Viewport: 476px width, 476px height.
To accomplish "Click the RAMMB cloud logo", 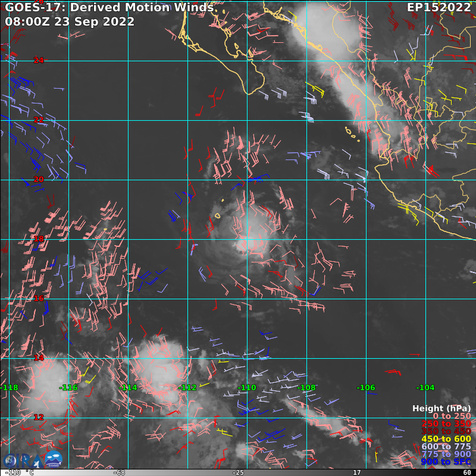I will click(54, 459).
